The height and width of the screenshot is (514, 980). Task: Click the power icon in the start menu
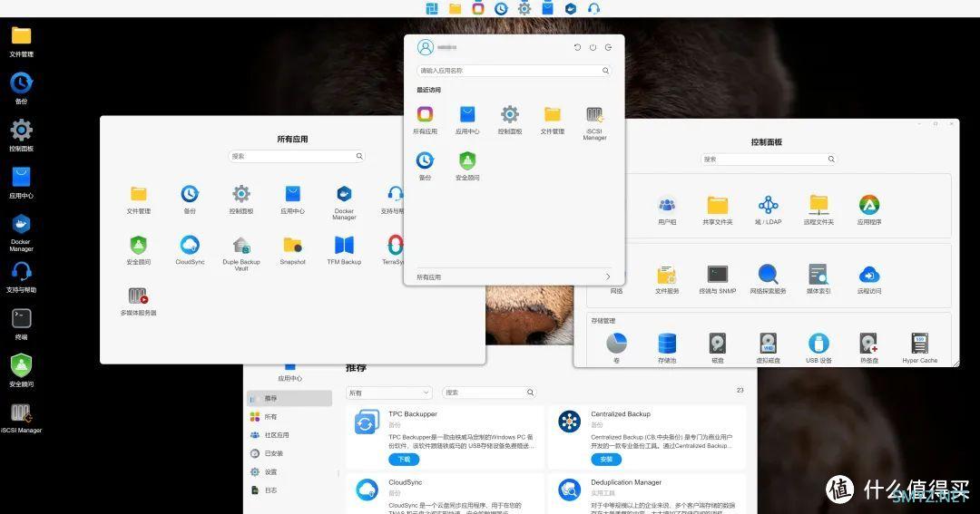(593, 47)
